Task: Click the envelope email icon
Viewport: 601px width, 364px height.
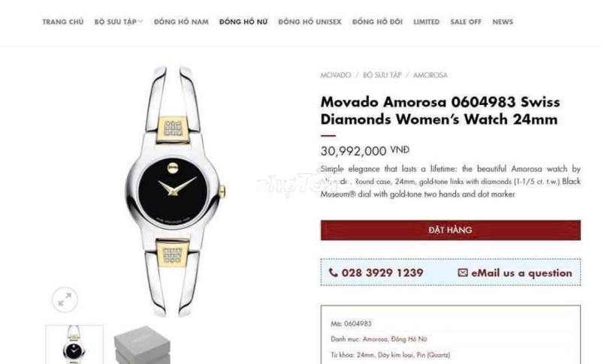Action: 463,272
